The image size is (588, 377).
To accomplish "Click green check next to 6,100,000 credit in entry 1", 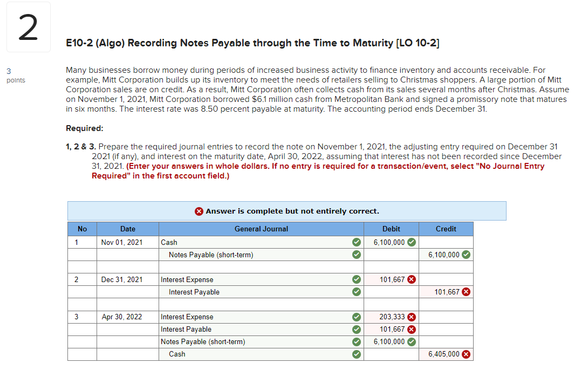I will 466,255.
